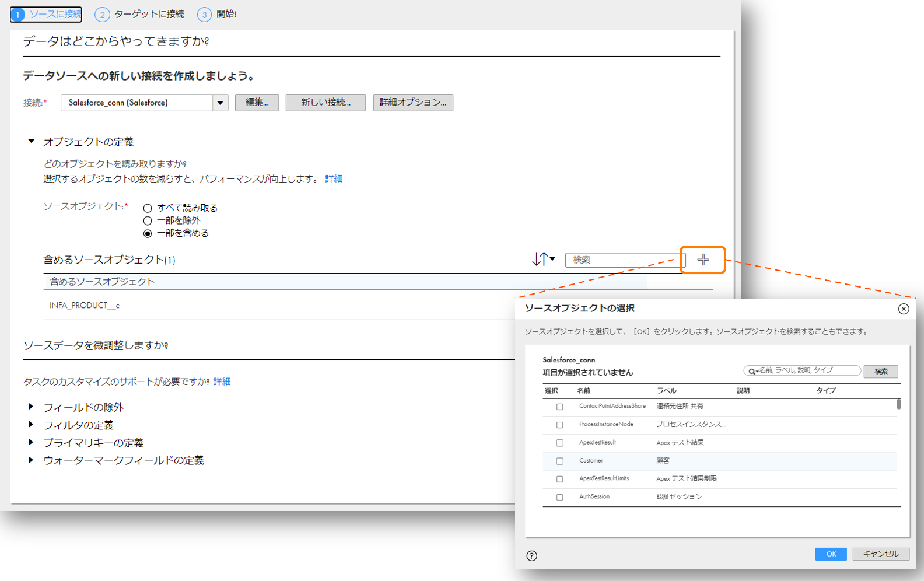The height and width of the screenshot is (581, 924).
Task: Check the ContactPointAddressShare checkbox
Action: click(559, 407)
